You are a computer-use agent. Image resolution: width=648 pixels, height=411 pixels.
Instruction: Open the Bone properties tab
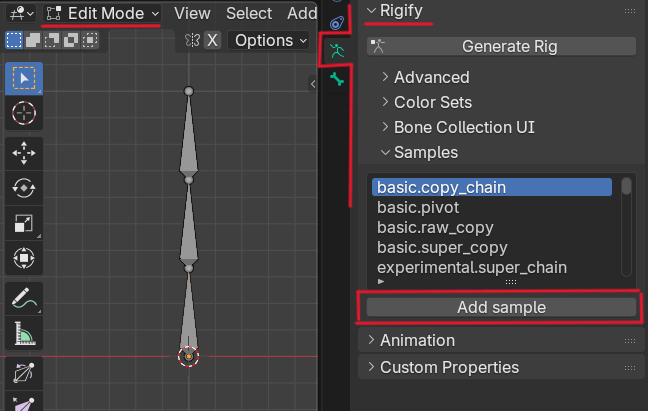tap(337, 79)
